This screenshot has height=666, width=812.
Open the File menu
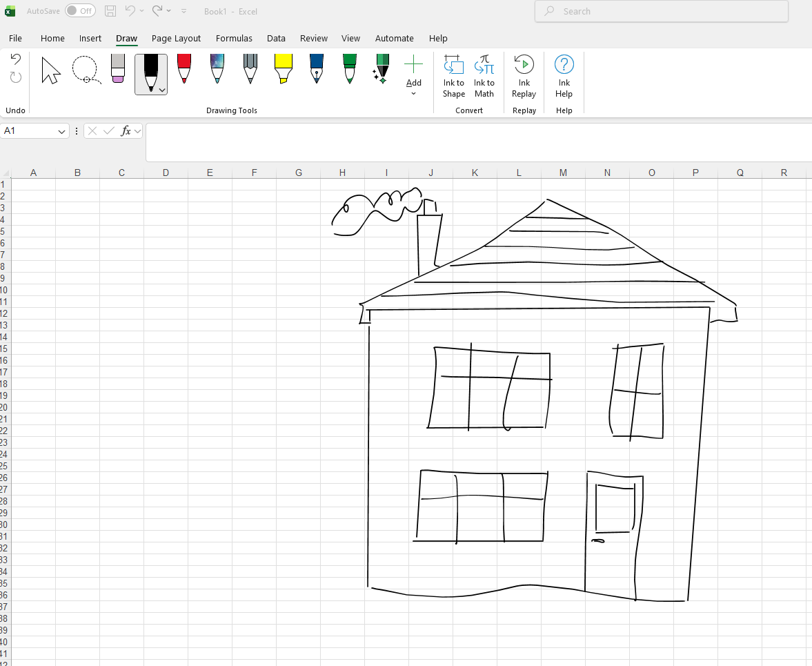click(x=15, y=39)
